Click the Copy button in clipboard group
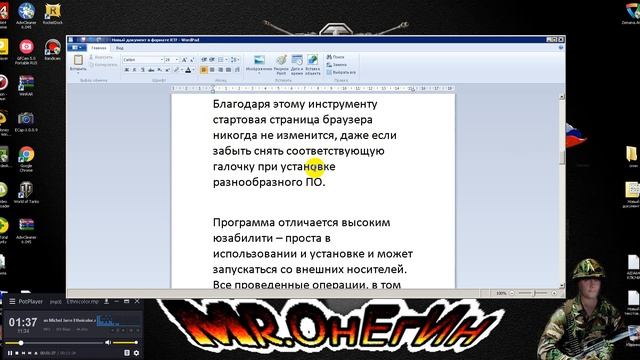The image size is (640, 360). click(x=103, y=64)
